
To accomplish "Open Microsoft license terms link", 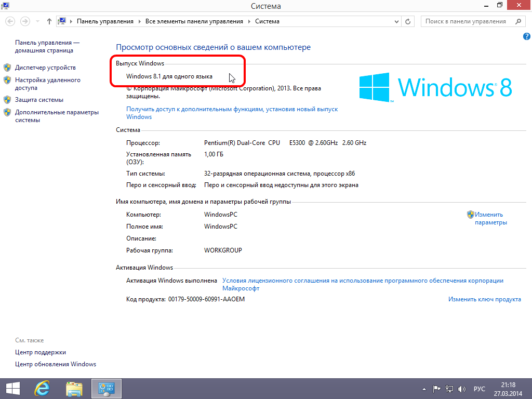I will click(x=363, y=284).
